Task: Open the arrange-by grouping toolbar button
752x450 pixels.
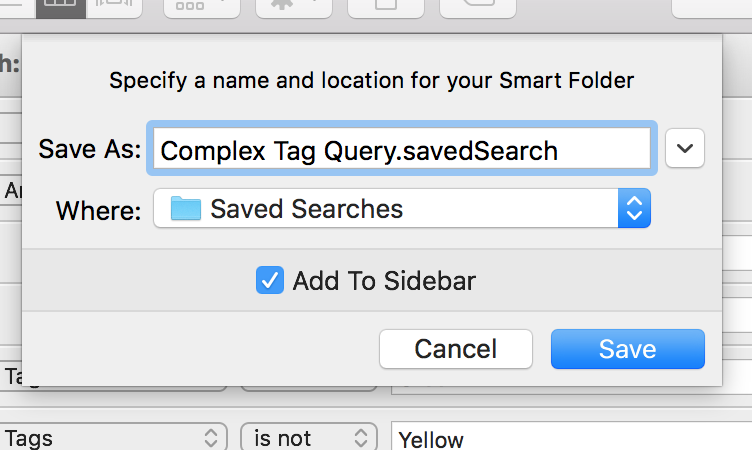Action: 202,8
